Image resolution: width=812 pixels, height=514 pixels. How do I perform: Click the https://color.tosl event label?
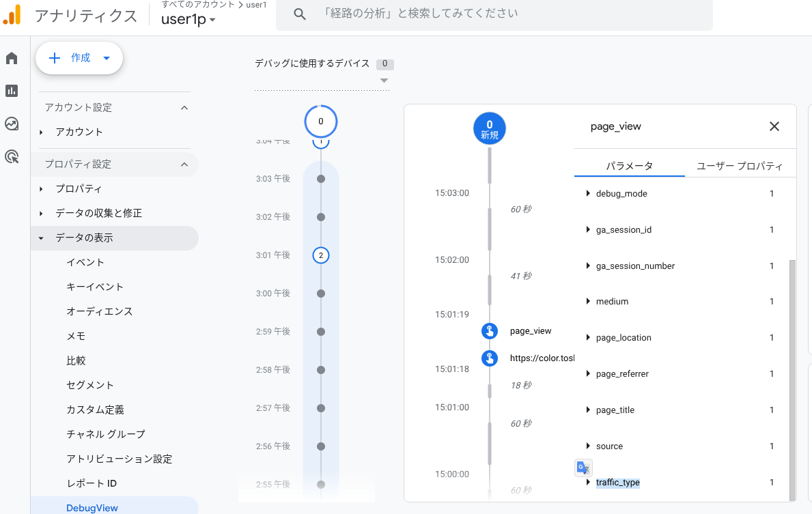542,358
